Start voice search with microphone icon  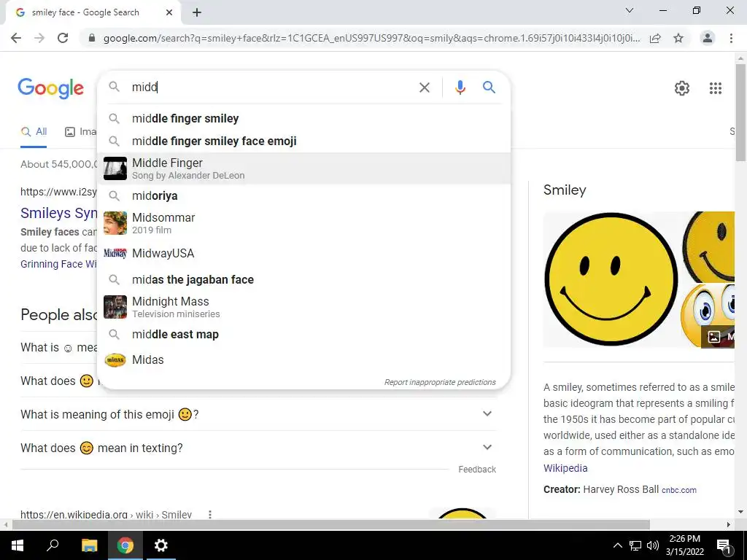pyautogui.click(x=460, y=87)
